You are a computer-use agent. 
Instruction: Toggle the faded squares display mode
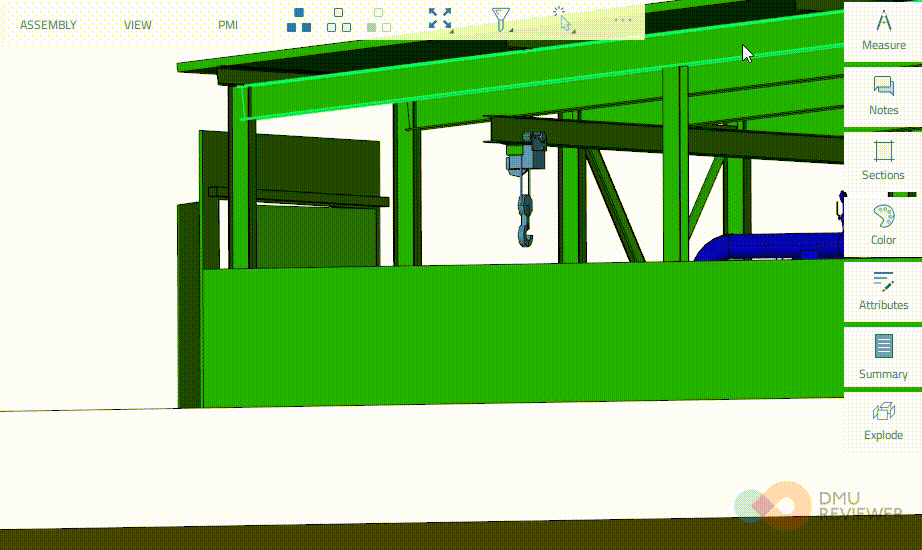[x=378, y=21]
